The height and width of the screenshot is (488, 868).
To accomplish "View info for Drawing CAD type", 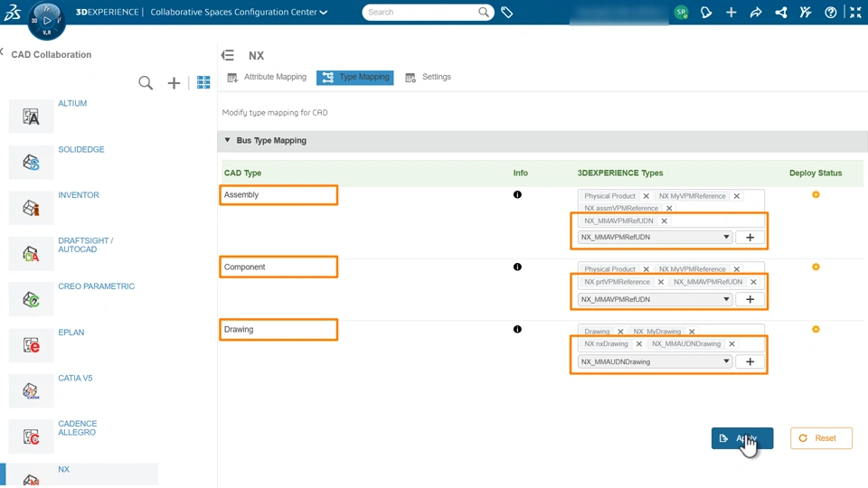I will 517,329.
